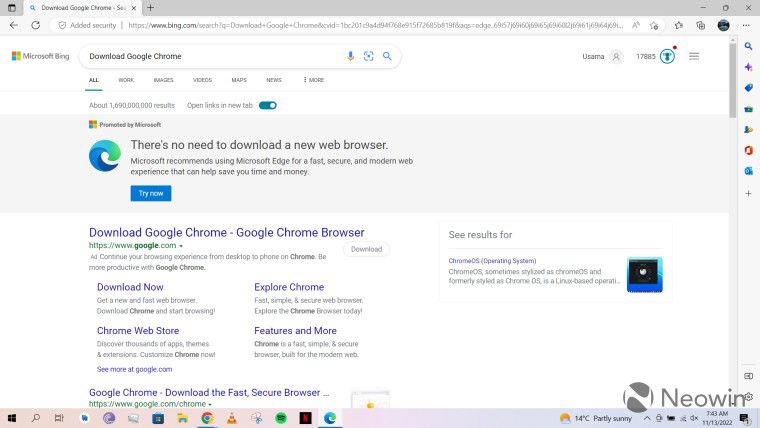
Task: Open the Read aloud icon in address bar
Action: coord(636,25)
